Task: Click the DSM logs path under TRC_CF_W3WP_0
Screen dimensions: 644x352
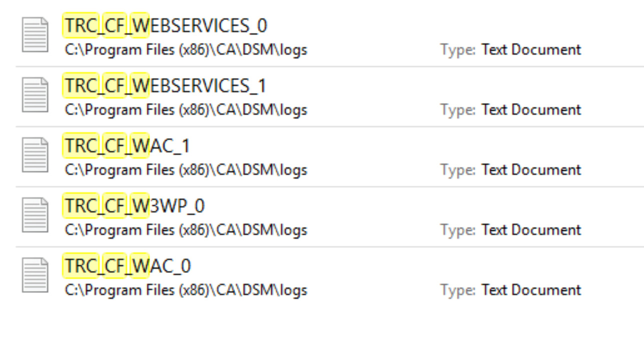Action: pyautogui.click(x=186, y=230)
